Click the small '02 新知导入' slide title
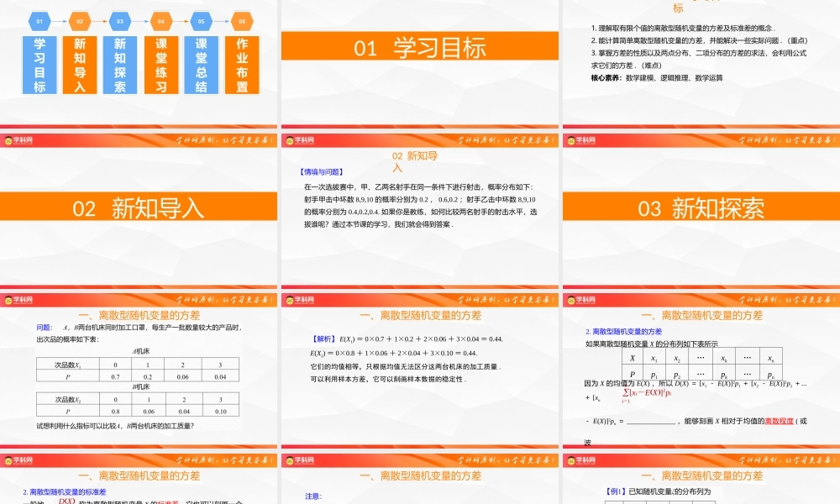 click(415, 161)
